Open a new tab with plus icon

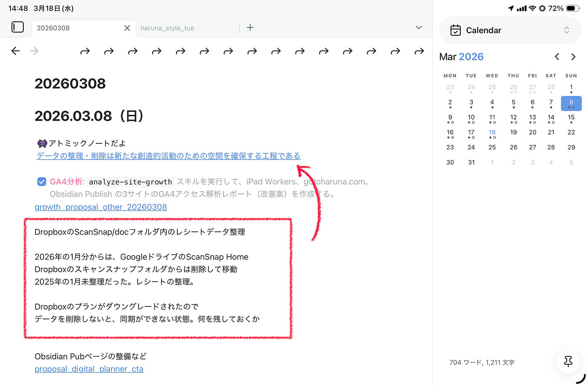point(250,27)
